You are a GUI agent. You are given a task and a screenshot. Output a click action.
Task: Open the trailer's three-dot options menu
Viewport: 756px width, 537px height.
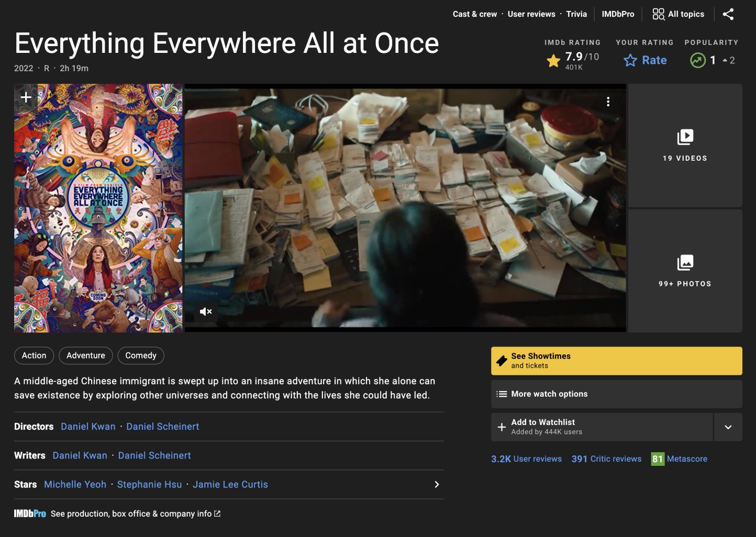point(608,102)
